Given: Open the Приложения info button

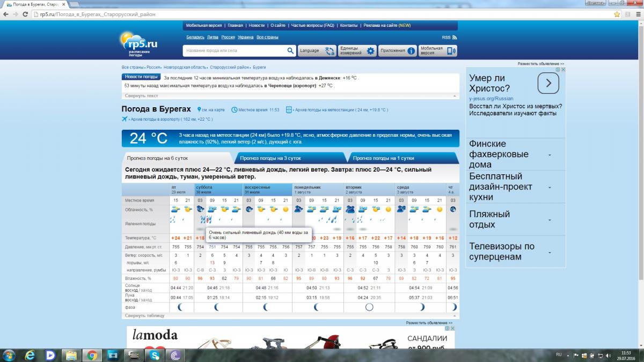Looking at the screenshot, I should point(411,51).
